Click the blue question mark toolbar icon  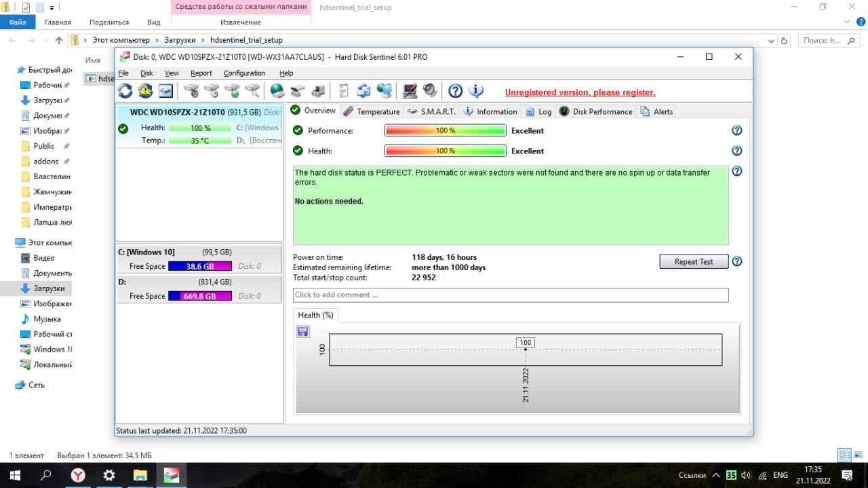[x=456, y=91]
